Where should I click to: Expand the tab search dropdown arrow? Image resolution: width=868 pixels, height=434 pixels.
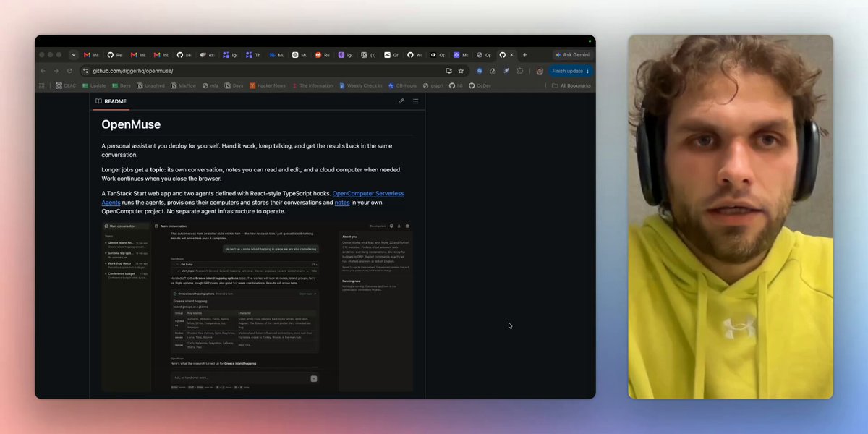click(74, 55)
